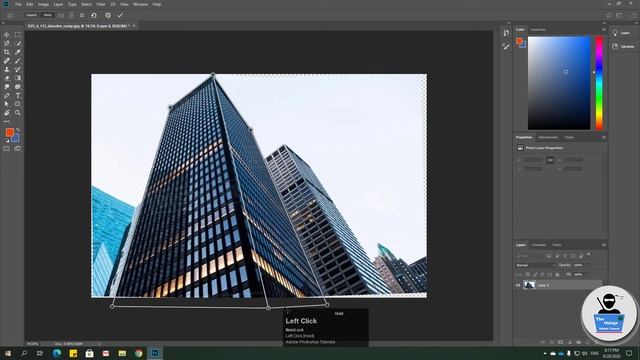This screenshot has width=640, height=360.
Task: Select the Healing Brush tool
Action: [7, 61]
